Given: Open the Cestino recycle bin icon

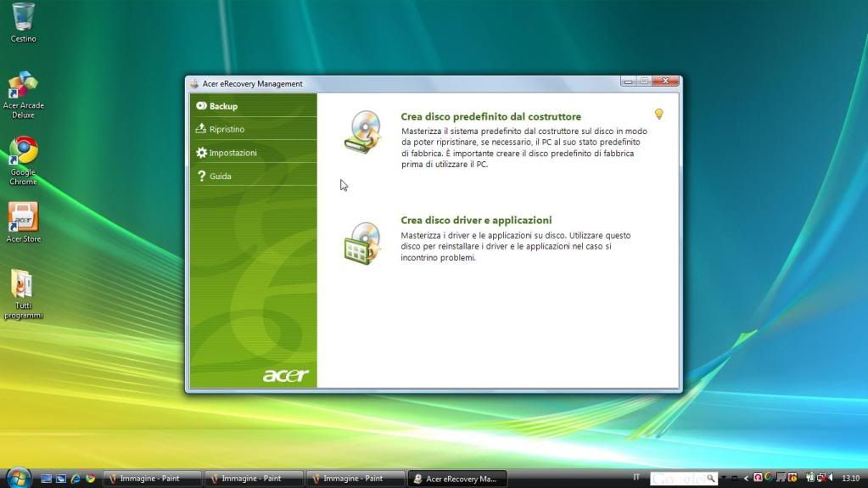Looking at the screenshot, I should [x=23, y=22].
